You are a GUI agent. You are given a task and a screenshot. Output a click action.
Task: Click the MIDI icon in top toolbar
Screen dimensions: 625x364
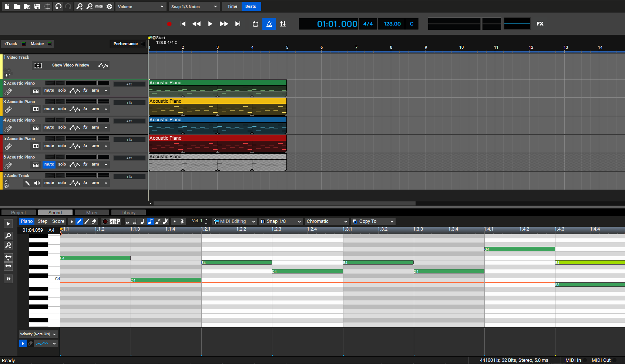click(99, 6)
